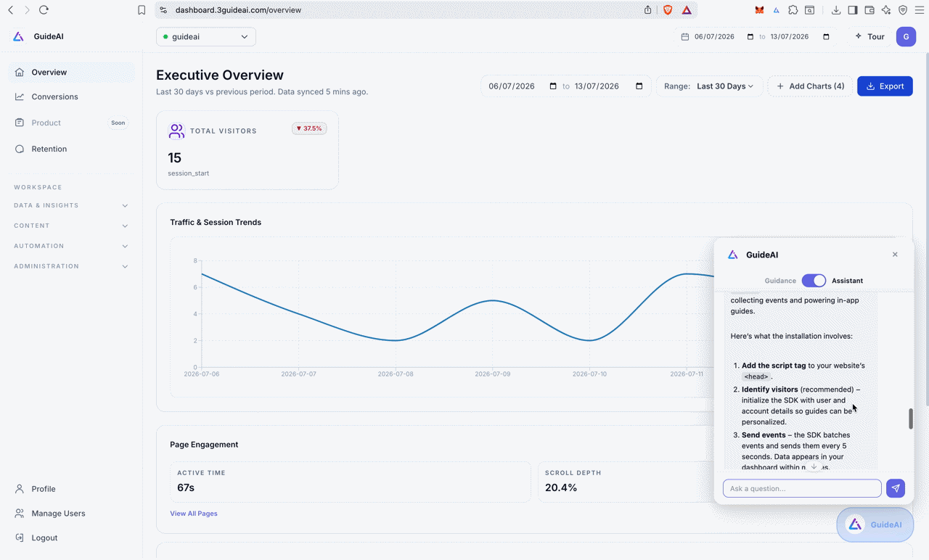Click the Total Visitors people icon
Image resolution: width=929 pixels, height=560 pixels.
click(176, 131)
